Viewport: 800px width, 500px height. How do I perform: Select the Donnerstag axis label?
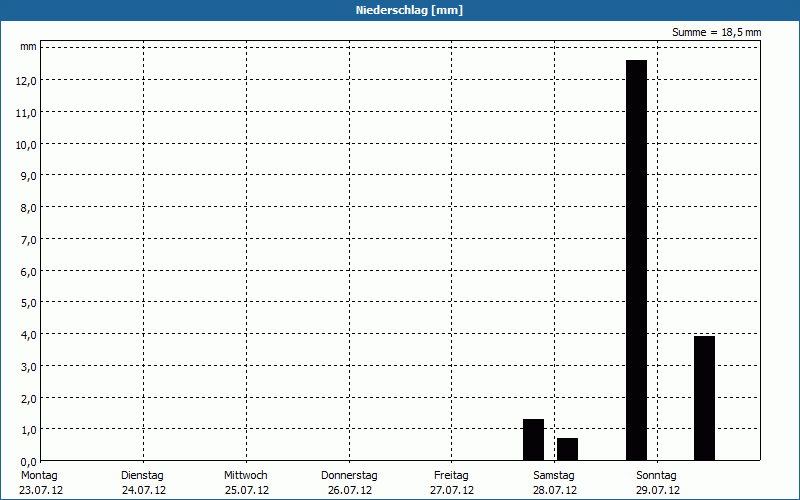coord(349,475)
